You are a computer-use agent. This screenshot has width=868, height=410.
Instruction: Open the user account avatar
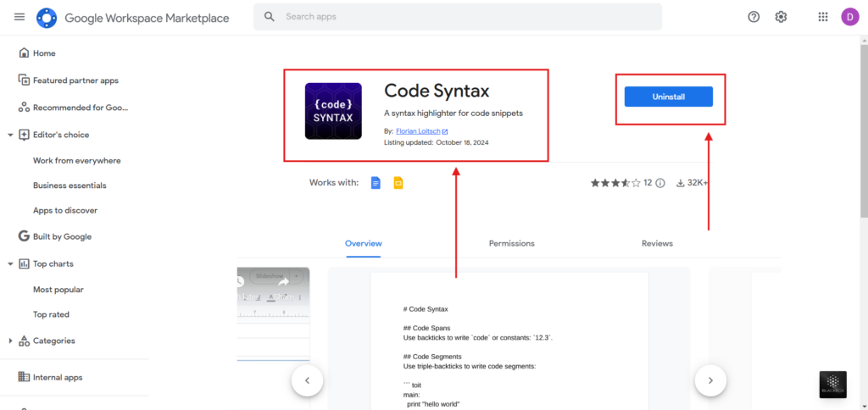point(849,17)
